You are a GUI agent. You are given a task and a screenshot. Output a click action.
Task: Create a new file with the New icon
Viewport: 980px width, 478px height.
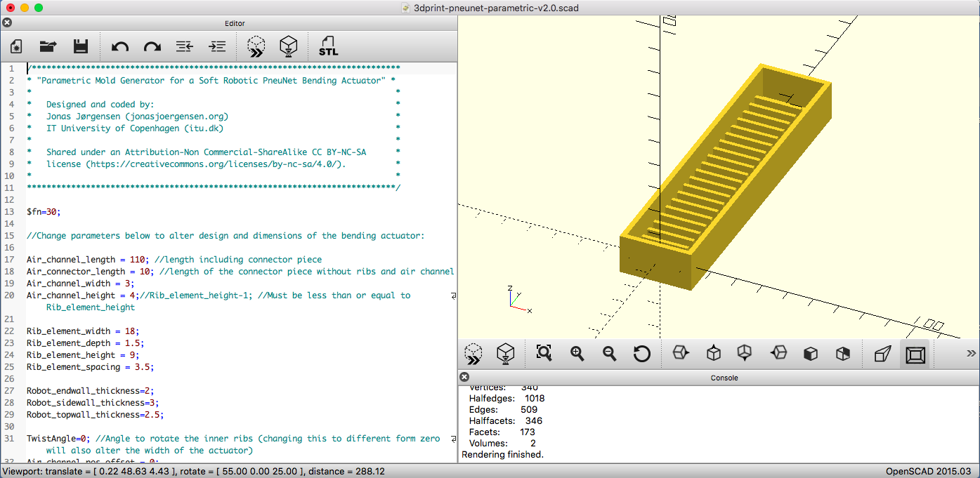16,47
